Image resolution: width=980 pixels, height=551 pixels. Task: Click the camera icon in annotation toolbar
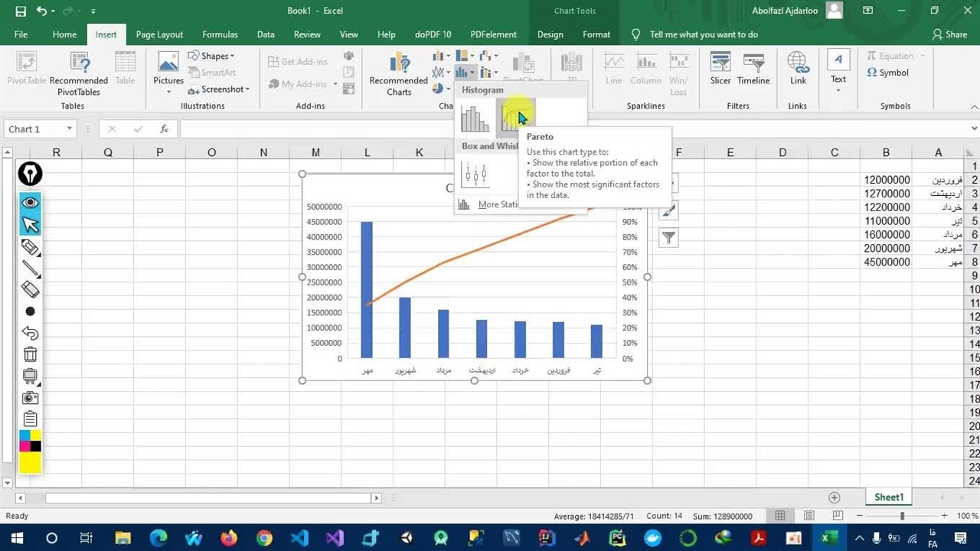(x=31, y=397)
